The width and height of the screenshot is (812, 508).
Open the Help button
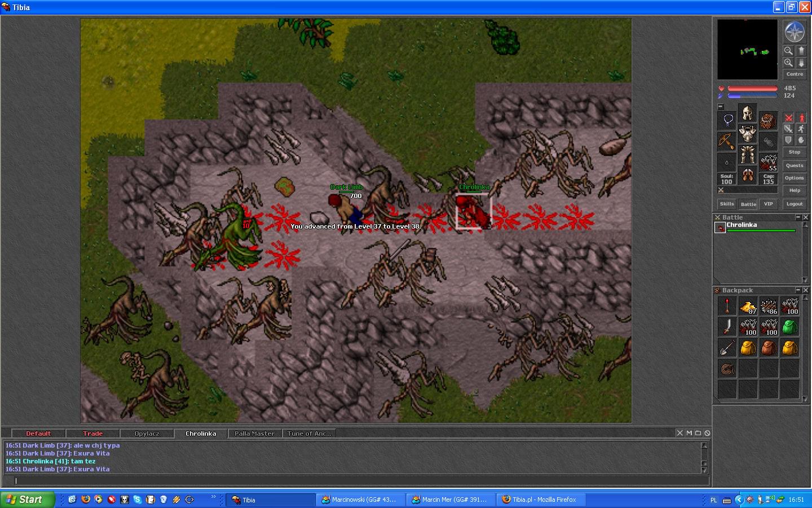pos(795,190)
